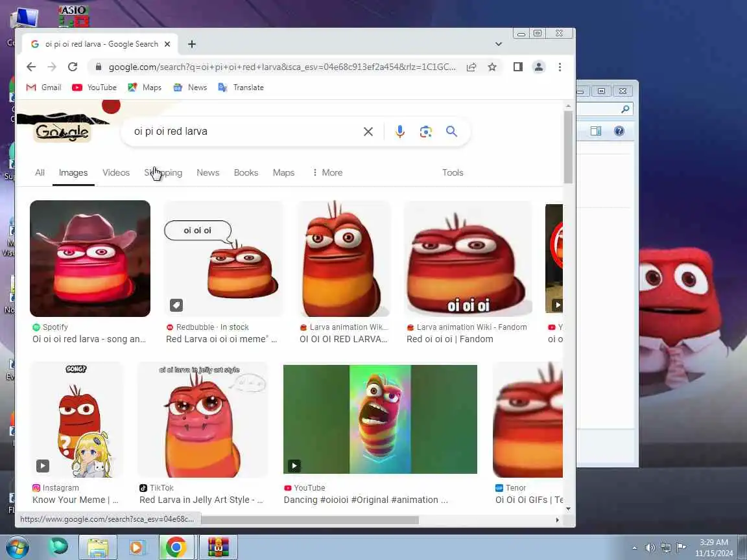Switch to the Books search tab

[246, 173]
